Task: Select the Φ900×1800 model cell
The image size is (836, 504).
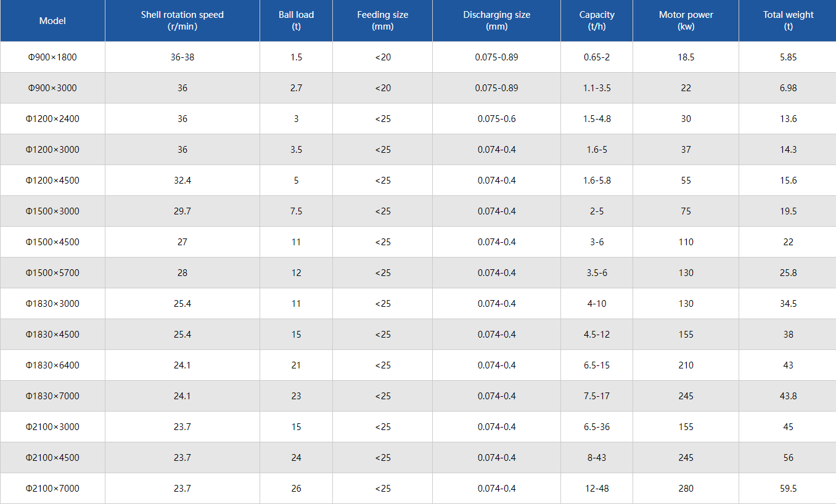Action: [x=52, y=57]
